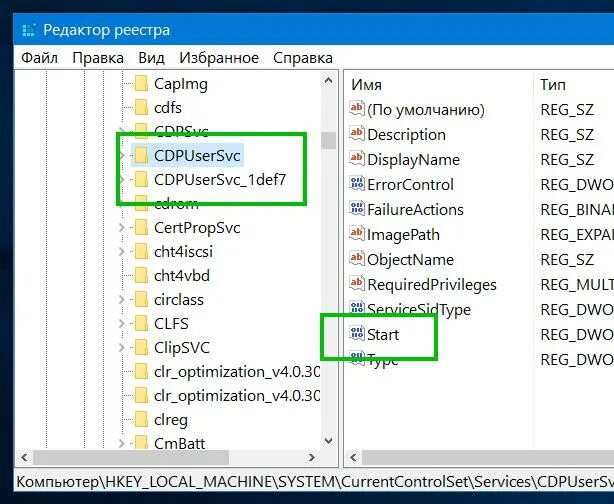614x504 pixels.
Task: Click the circlass folder icon
Action: point(141,300)
